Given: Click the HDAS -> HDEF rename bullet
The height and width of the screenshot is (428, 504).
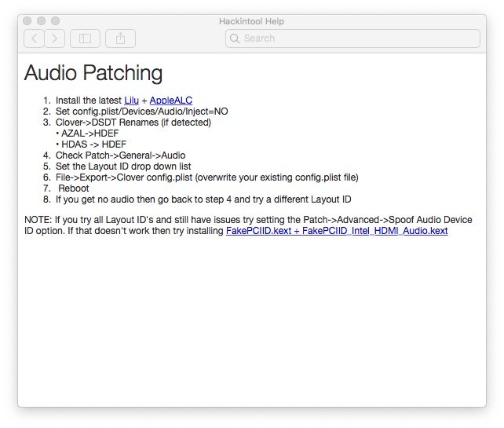Looking at the screenshot, I should pos(93,144).
